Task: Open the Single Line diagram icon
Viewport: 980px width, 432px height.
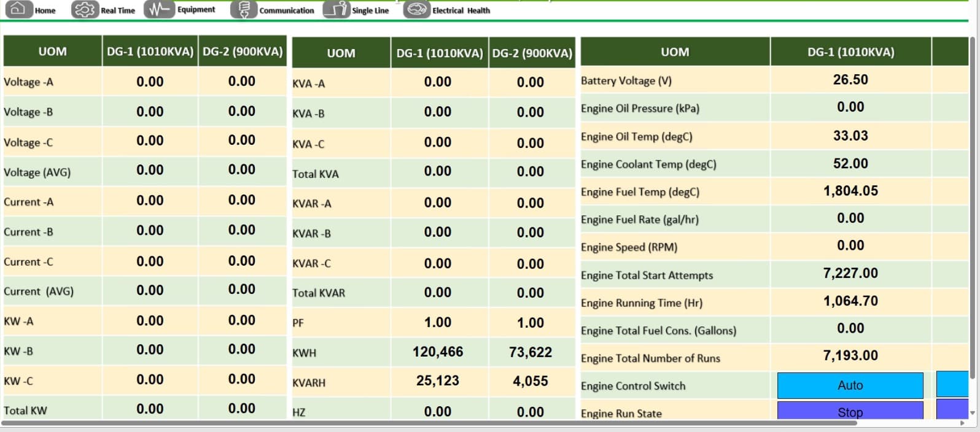Action: pyautogui.click(x=336, y=9)
